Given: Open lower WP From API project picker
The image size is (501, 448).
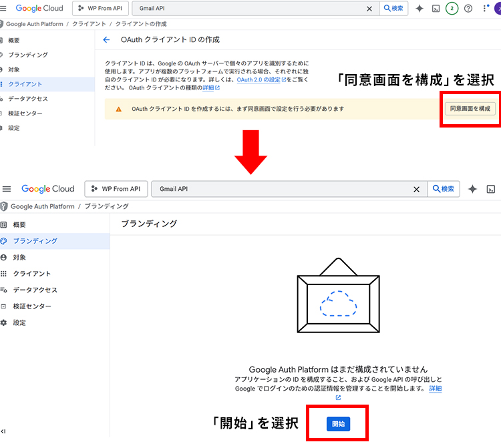Looking at the screenshot, I should point(116,189).
